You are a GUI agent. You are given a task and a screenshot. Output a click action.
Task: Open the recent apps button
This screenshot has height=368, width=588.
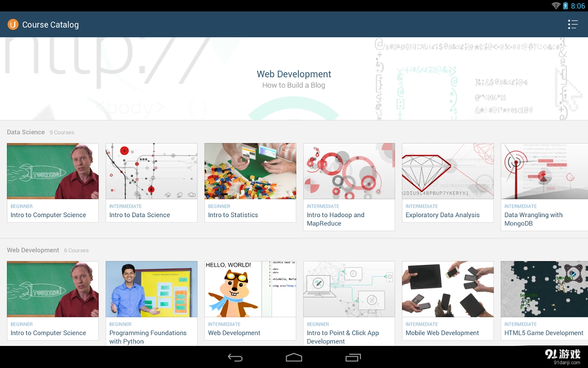(353, 358)
